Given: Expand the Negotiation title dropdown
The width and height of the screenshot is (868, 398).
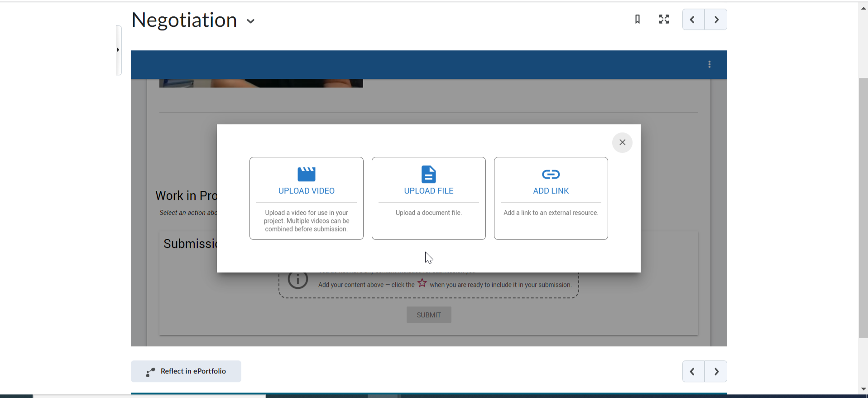Looking at the screenshot, I should point(250,21).
